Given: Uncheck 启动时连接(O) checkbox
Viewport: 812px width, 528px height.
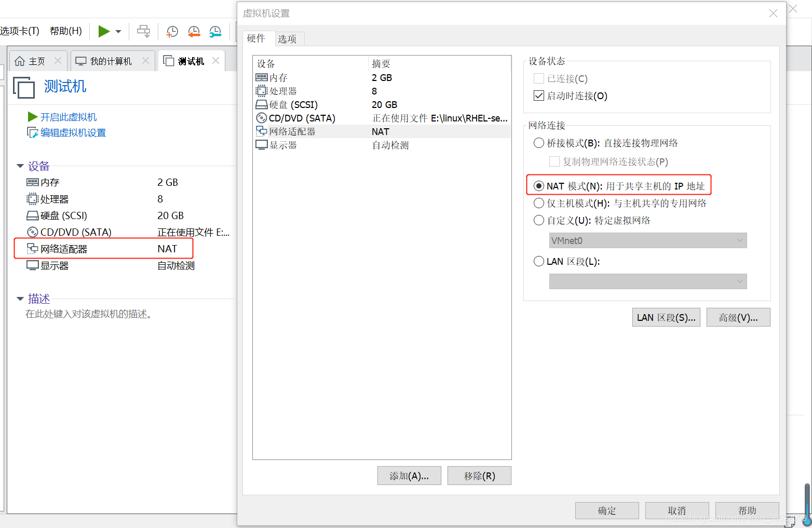Looking at the screenshot, I should (x=539, y=96).
